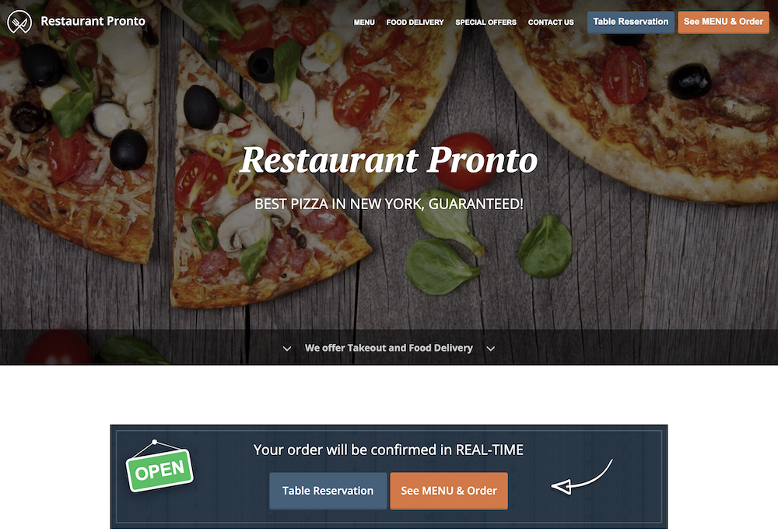Click the We offer Takeout and Food Delivery bar

click(389, 347)
